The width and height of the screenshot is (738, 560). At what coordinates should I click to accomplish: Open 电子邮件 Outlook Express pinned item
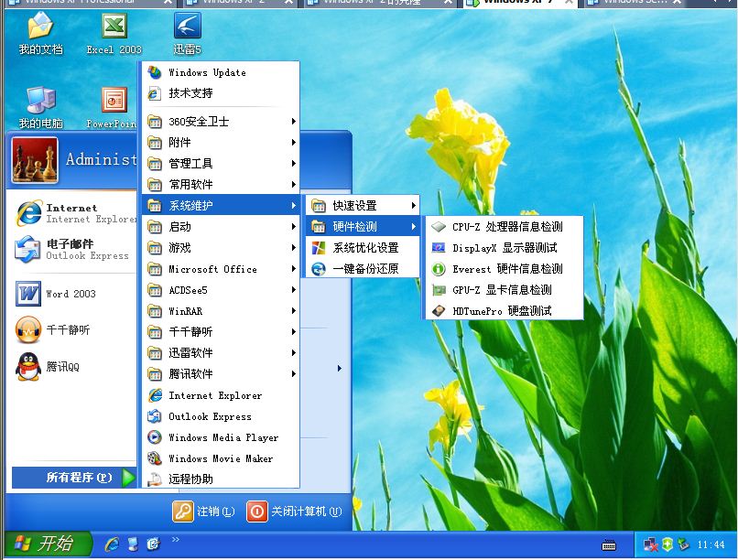[71, 249]
